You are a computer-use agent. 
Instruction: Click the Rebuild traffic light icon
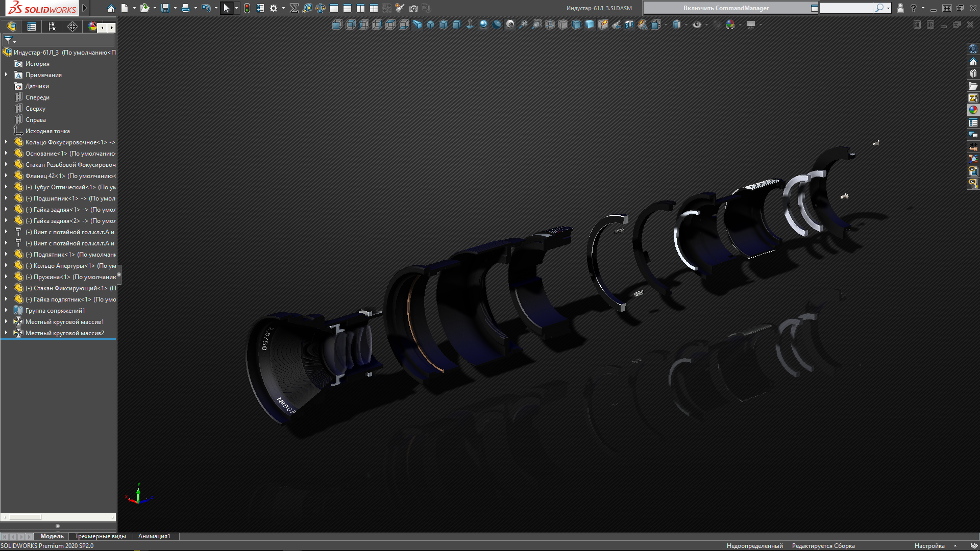tap(247, 8)
